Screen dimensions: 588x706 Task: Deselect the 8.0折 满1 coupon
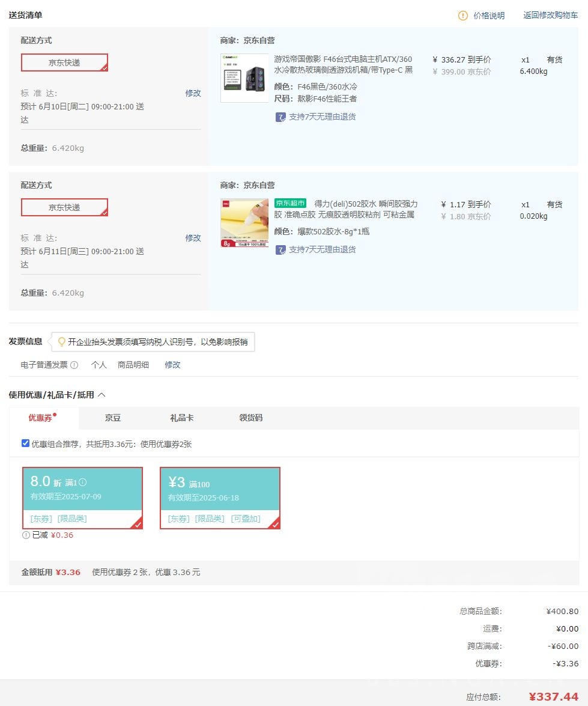pos(82,498)
